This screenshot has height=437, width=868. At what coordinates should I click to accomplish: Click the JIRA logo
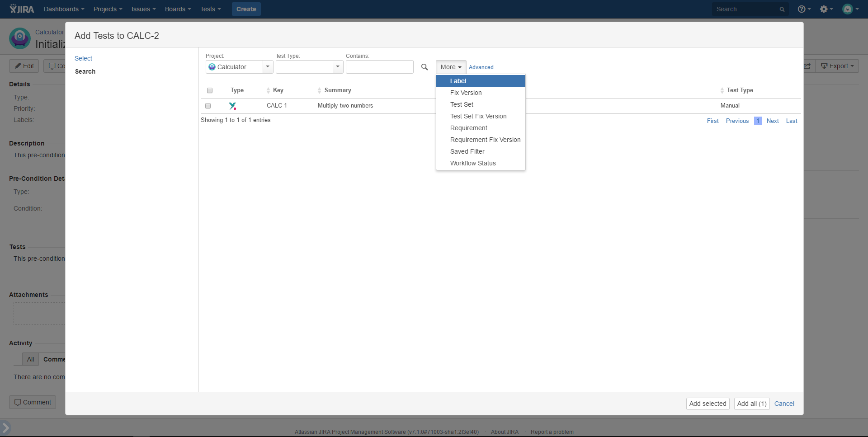tap(22, 9)
